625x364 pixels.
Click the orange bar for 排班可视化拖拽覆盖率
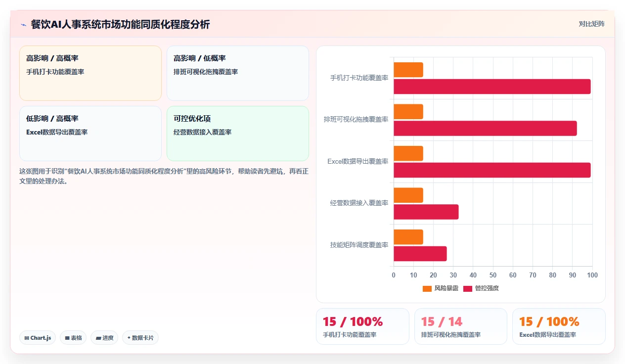(408, 112)
